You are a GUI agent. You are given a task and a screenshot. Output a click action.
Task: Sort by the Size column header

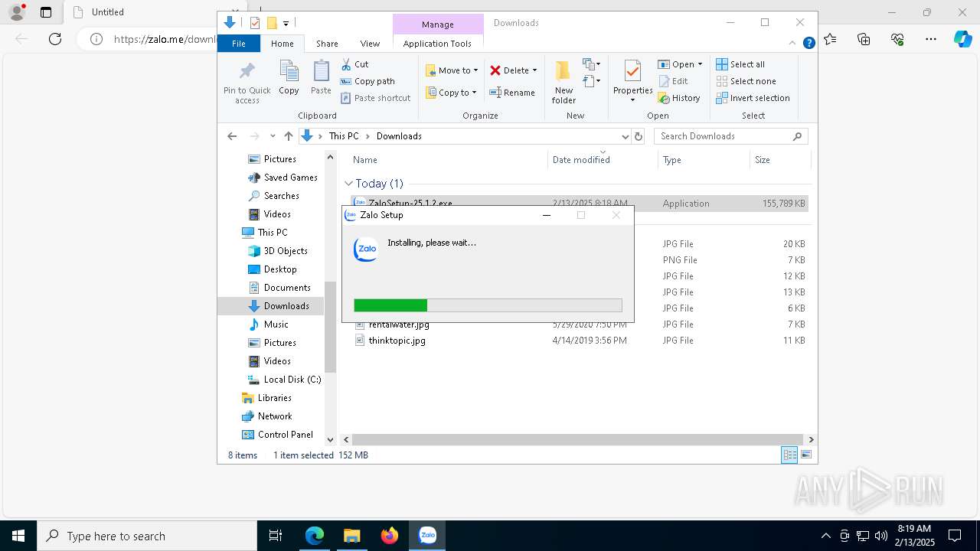pos(763,160)
